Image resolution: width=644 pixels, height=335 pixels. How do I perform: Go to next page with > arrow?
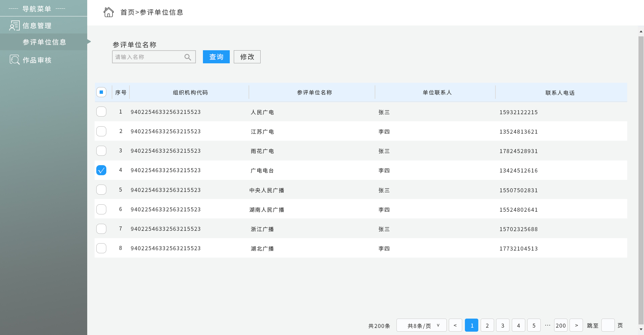click(576, 325)
